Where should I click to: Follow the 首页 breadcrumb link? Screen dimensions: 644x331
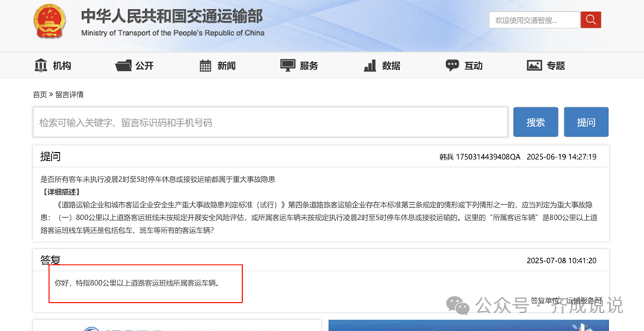point(39,95)
